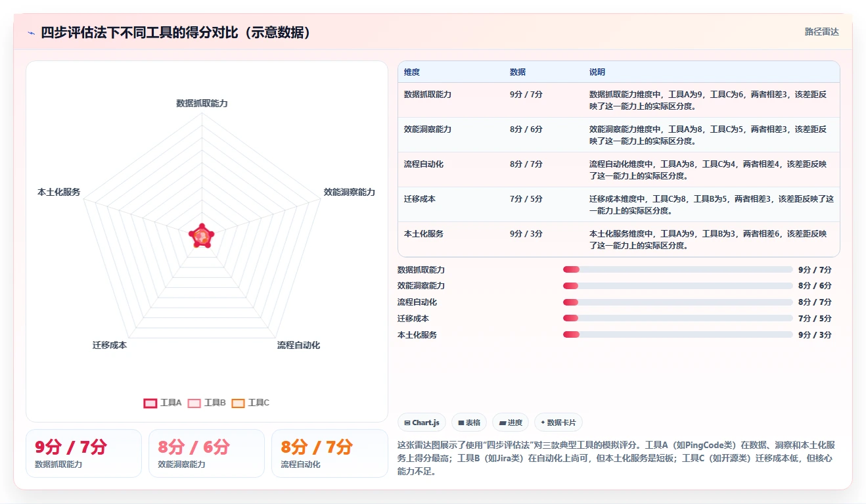Click the 本土化服务 progress bar
The width and height of the screenshot is (866, 504).
pos(677,334)
